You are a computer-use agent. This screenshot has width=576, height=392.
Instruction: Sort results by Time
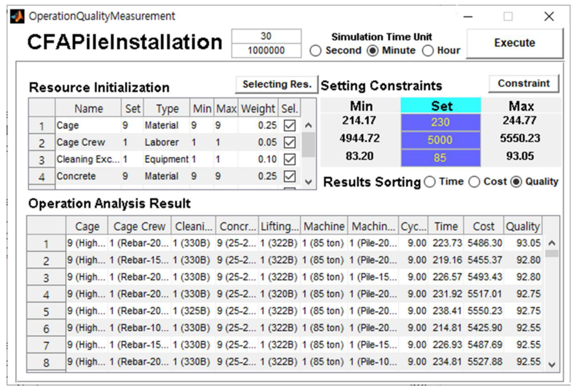click(430, 182)
